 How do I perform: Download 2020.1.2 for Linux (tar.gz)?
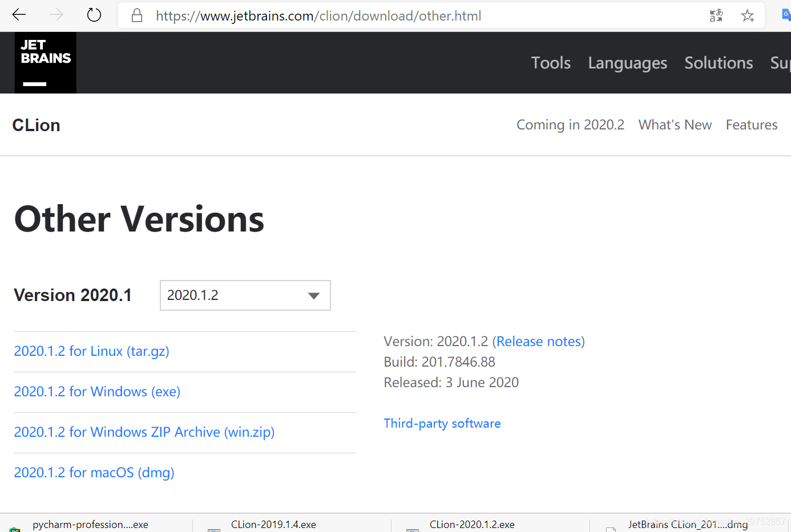point(91,351)
